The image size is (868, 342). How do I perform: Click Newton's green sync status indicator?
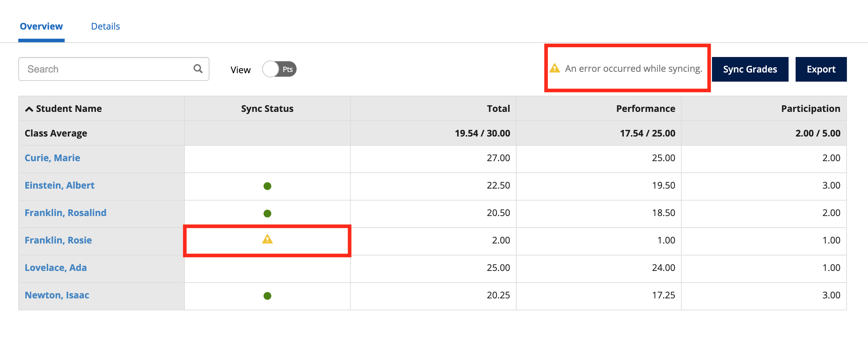267,295
